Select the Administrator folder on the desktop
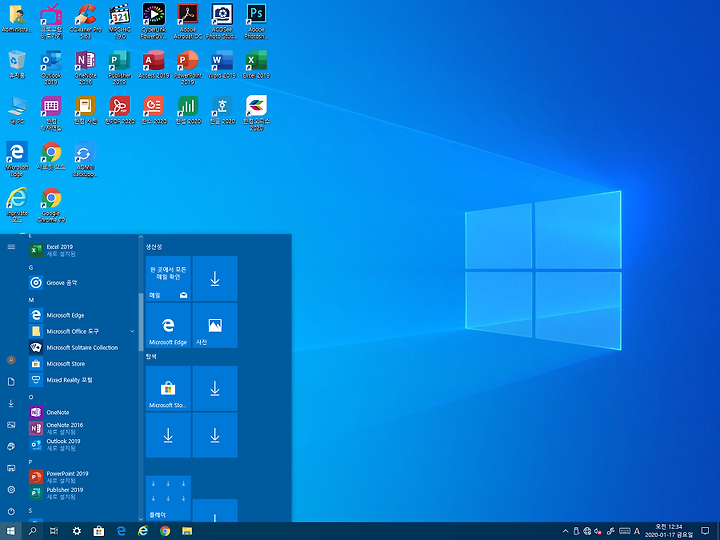This screenshot has height=540, width=720. tap(17, 18)
